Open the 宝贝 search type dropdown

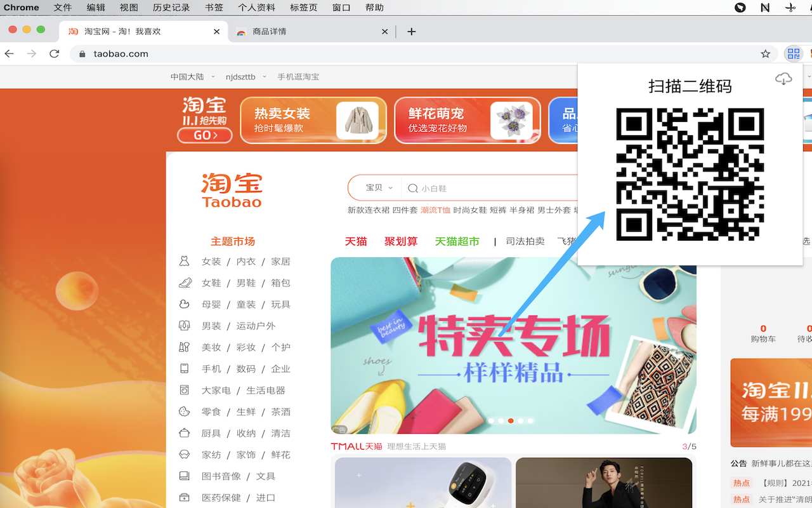click(x=379, y=188)
